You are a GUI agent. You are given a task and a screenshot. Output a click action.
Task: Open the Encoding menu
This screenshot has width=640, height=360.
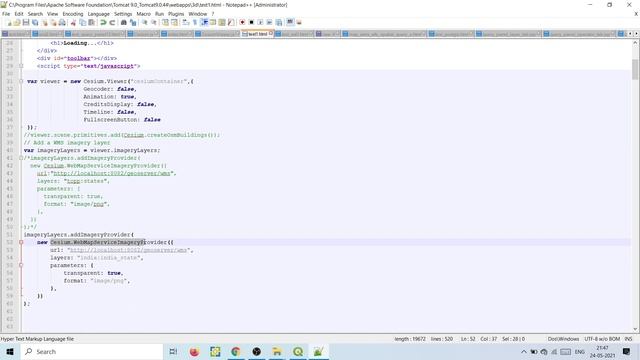click(73, 14)
